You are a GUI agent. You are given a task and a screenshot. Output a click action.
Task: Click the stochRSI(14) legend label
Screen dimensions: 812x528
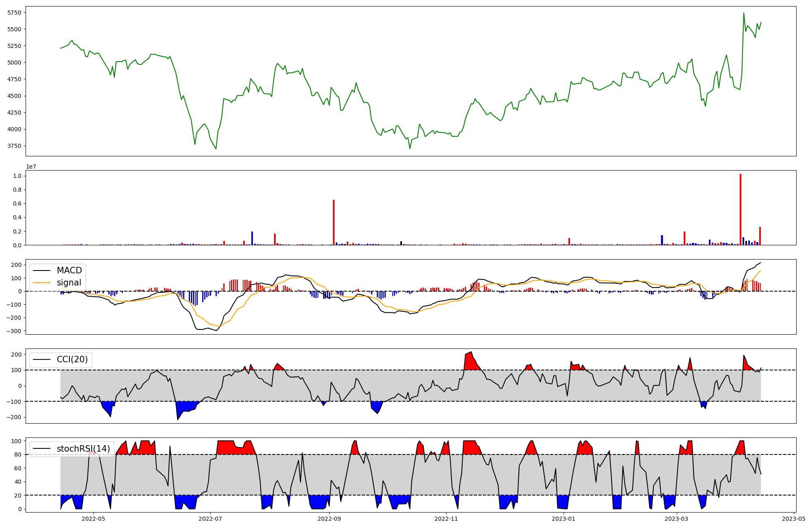(83, 449)
